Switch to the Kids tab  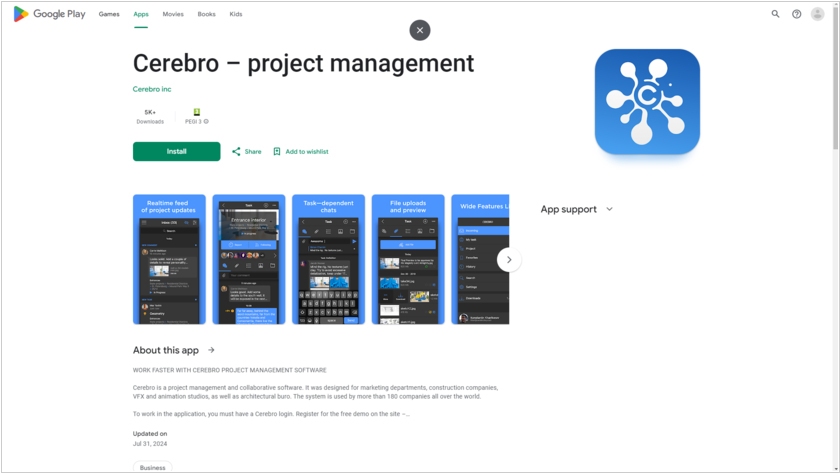coord(236,14)
